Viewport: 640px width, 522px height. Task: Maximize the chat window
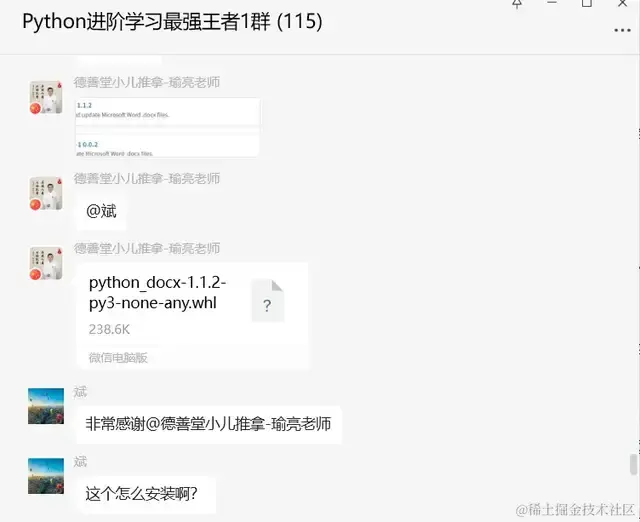[x=587, y=3]
